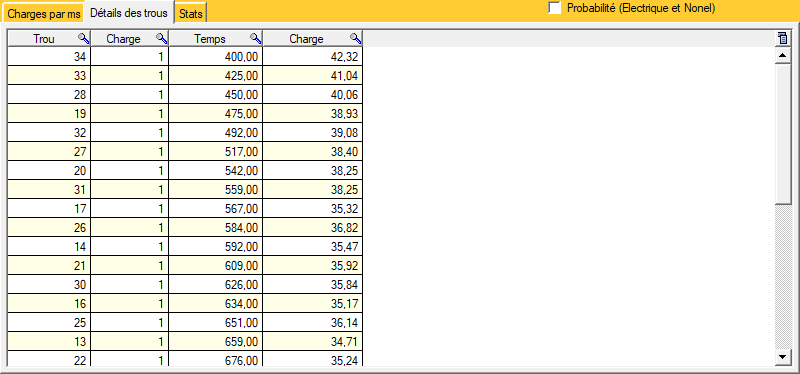Select cell with hole number 13
800x374 pixels.
coord(49,341)
